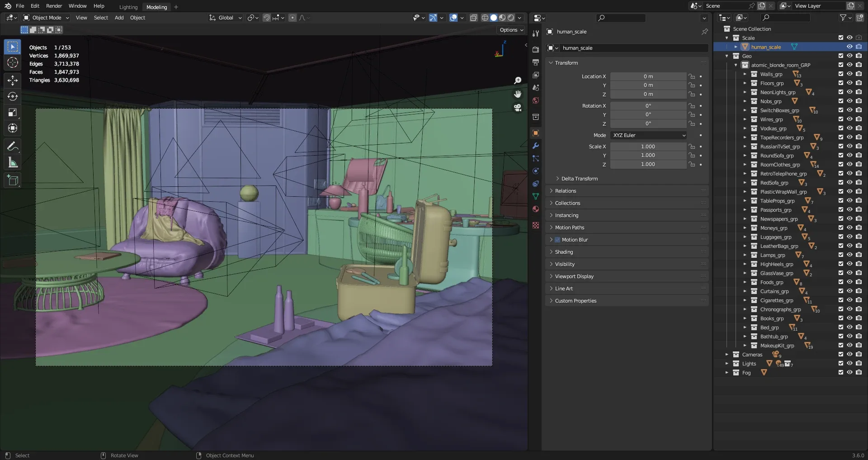Select human_scale object in outliner

coord(766,47)
